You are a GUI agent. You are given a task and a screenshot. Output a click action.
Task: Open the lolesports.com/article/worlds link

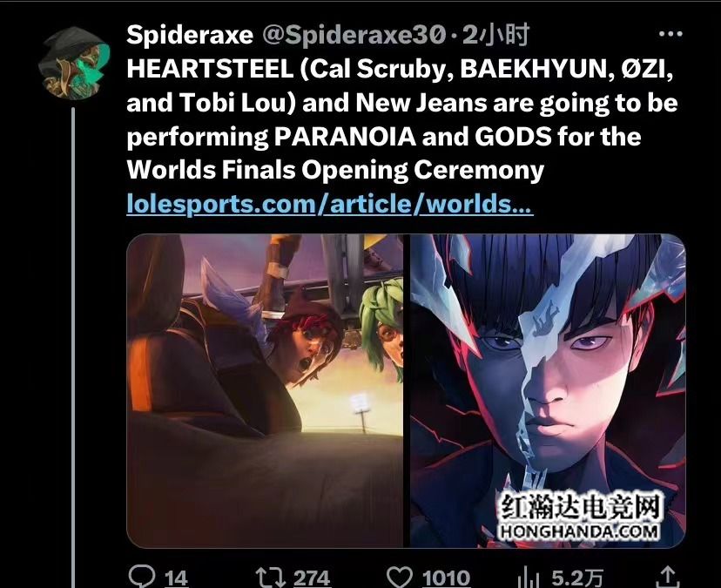coord(330,204)
